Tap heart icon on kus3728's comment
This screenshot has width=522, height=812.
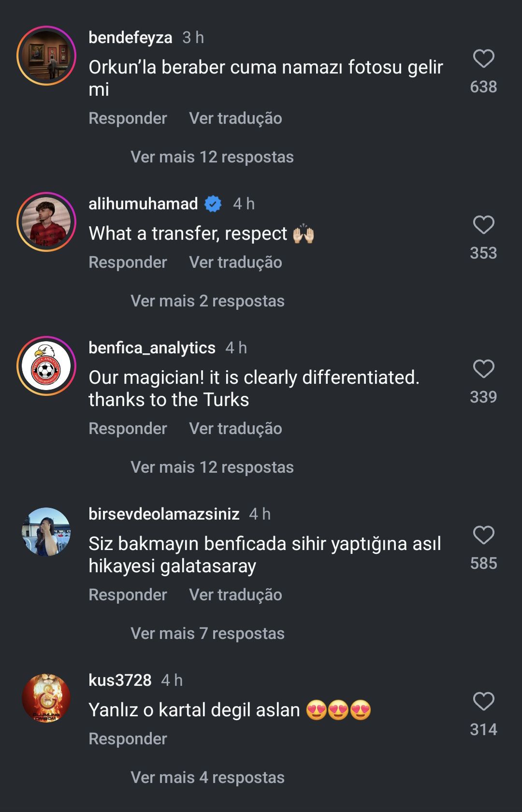(x=483, y=702)
